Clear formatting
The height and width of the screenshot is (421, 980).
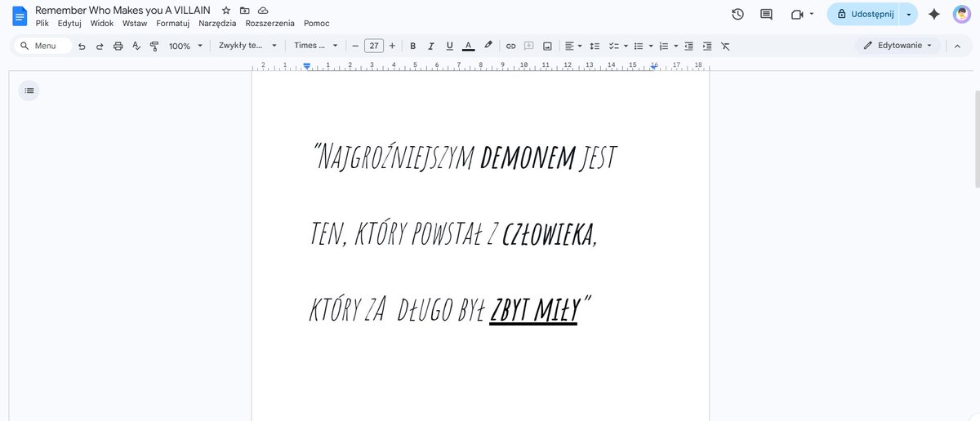pyautogui.click(x=725, y=46)
